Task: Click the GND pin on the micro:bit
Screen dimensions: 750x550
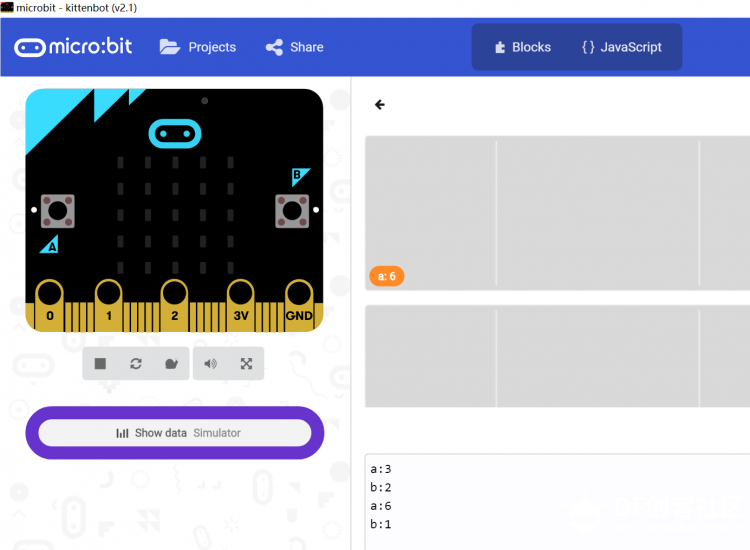Action: click(x=299, y=305)
